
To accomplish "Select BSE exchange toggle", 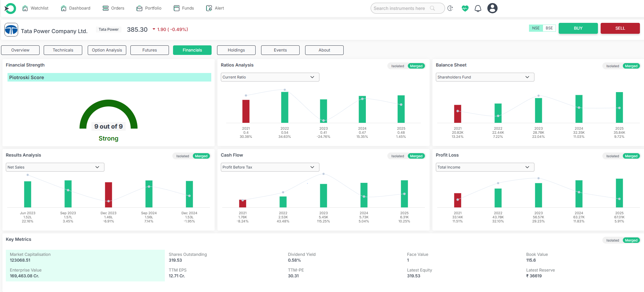I will pyautogui.click(x=549, y=28).
